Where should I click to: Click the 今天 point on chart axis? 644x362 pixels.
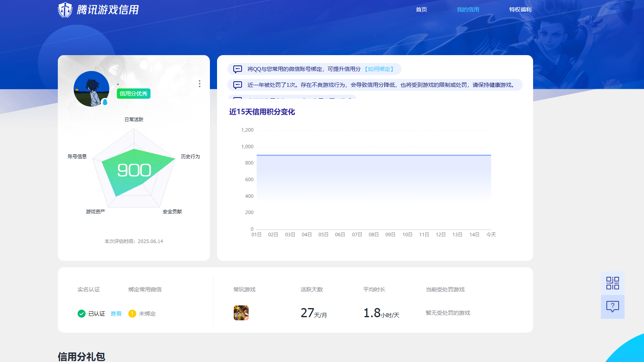[491, 235]
